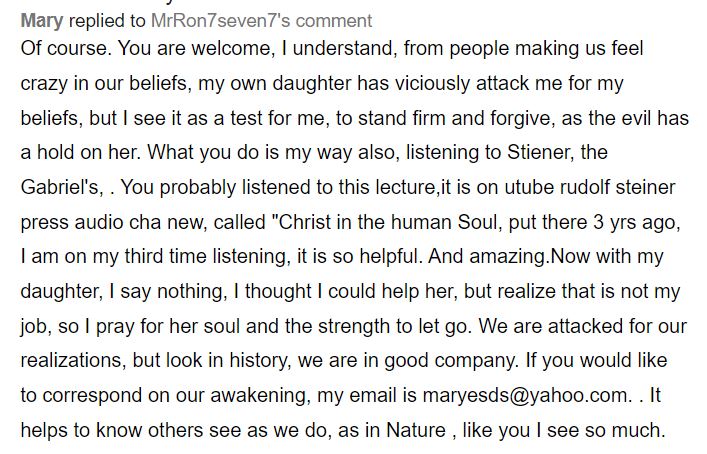Image resolution: width=707 pixels, height=454 pixels.
Task: Click the word Gabriel's in the comment
Action: 61,187
